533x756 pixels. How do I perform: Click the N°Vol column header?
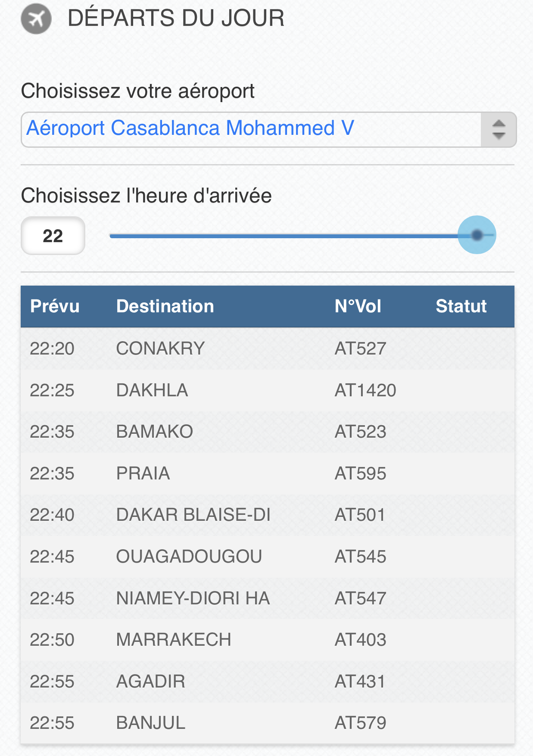(358, 306)
